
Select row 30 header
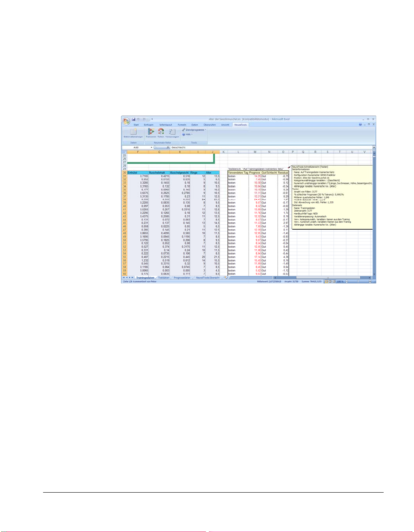124,173
